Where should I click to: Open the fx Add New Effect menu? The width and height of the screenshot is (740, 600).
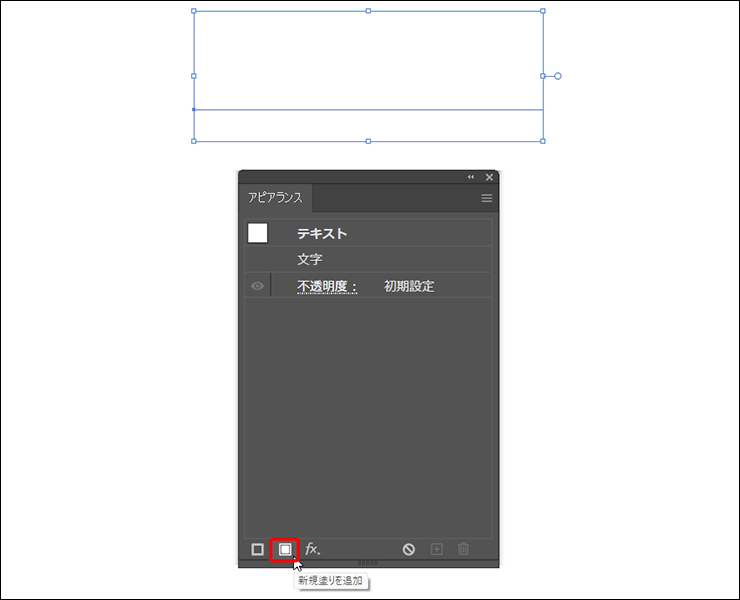312,549
